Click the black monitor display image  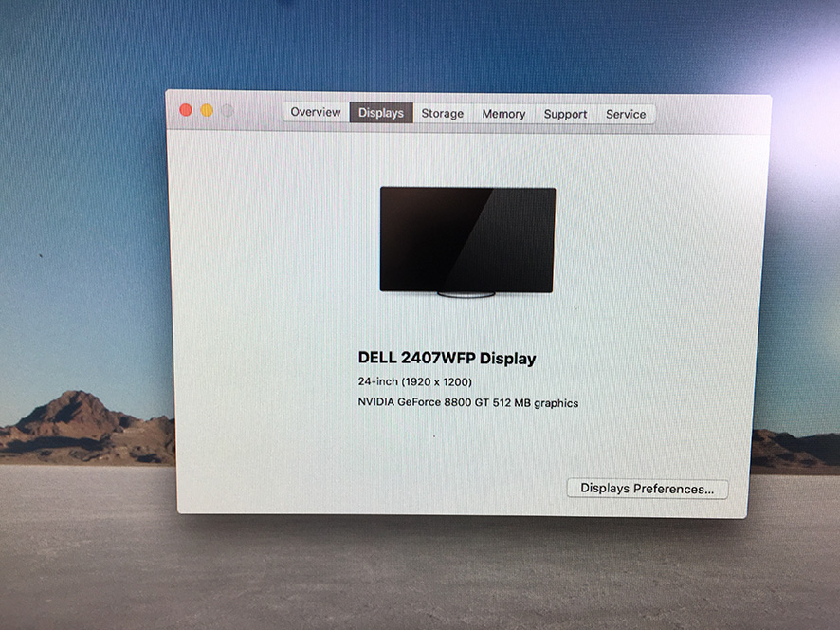[x=467, y=237]
